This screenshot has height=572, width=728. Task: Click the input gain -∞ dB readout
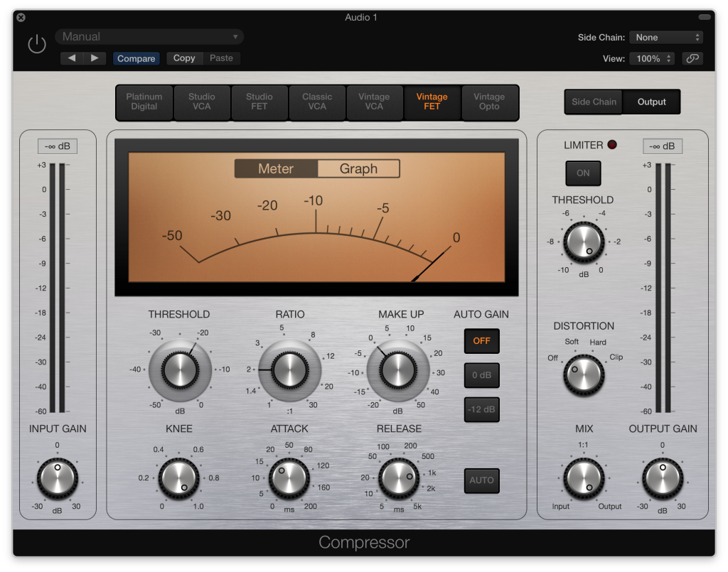coord(58,146)
